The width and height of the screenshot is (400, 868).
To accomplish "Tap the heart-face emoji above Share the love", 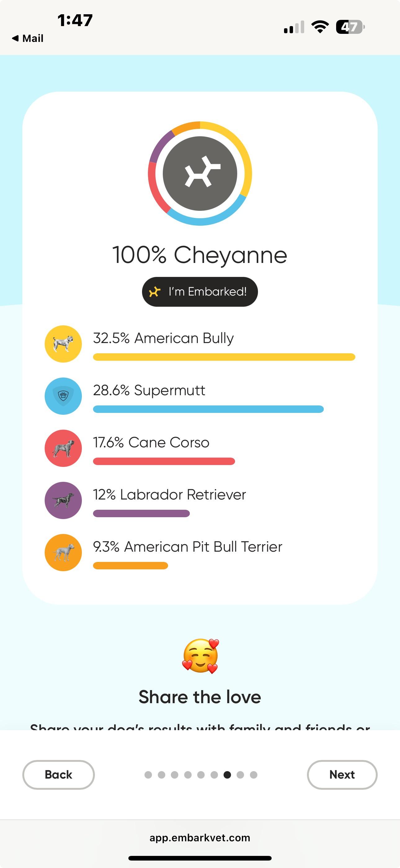I will [x=200, y=656].
